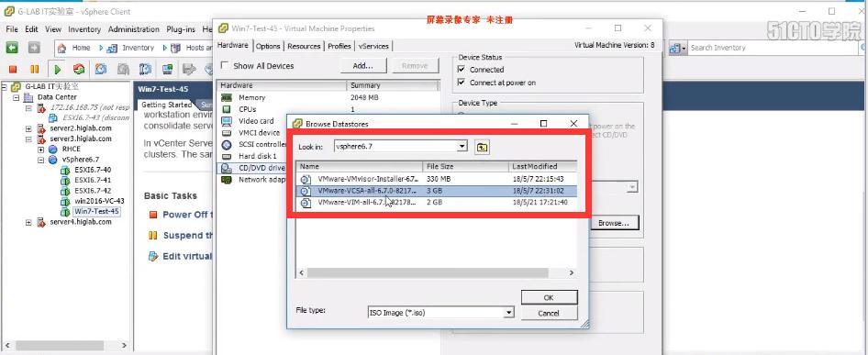Image resolution: width=868 pixels, height=355 pixels.
Task: Toggle the Connect at power on checkbox
Action: (462, 83)
